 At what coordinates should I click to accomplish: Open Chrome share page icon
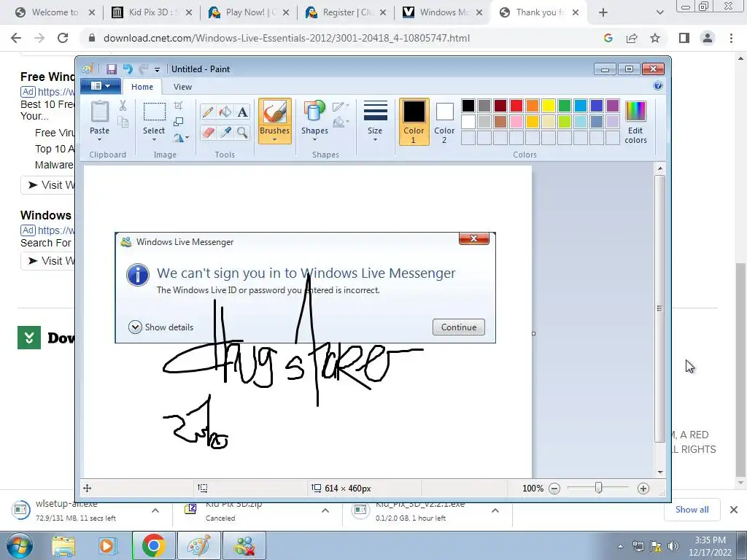pos(632,38)
